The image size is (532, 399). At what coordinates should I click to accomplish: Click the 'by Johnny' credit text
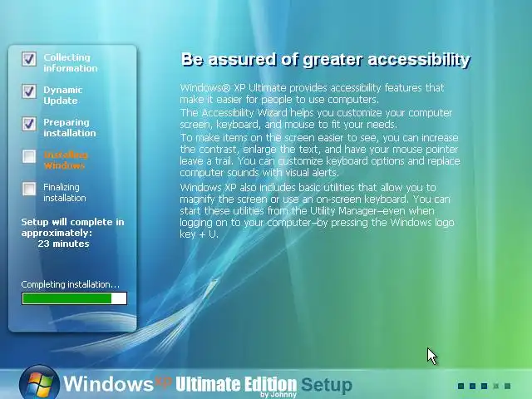coord(278,395)
